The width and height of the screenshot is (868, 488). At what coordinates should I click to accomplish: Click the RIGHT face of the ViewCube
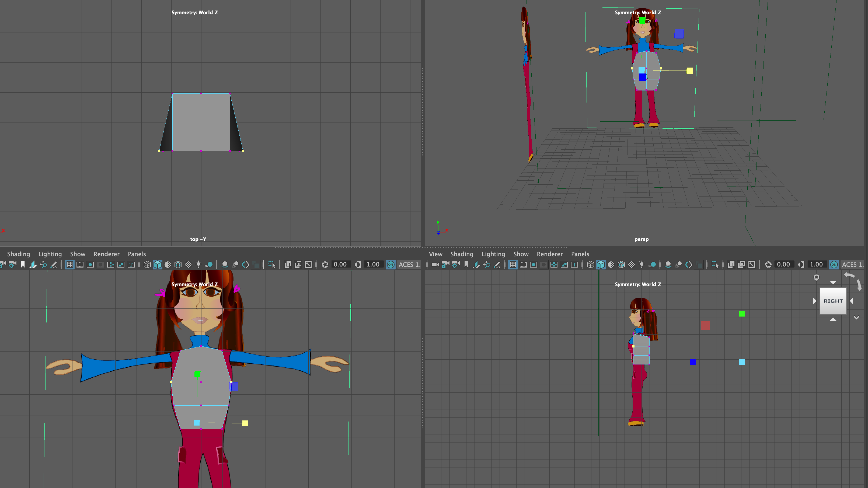tap(833, 301)
